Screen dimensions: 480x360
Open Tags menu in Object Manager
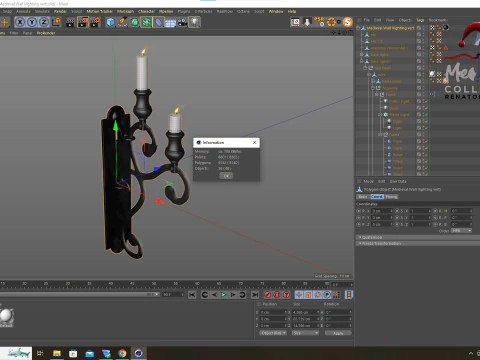coord(420,20)
